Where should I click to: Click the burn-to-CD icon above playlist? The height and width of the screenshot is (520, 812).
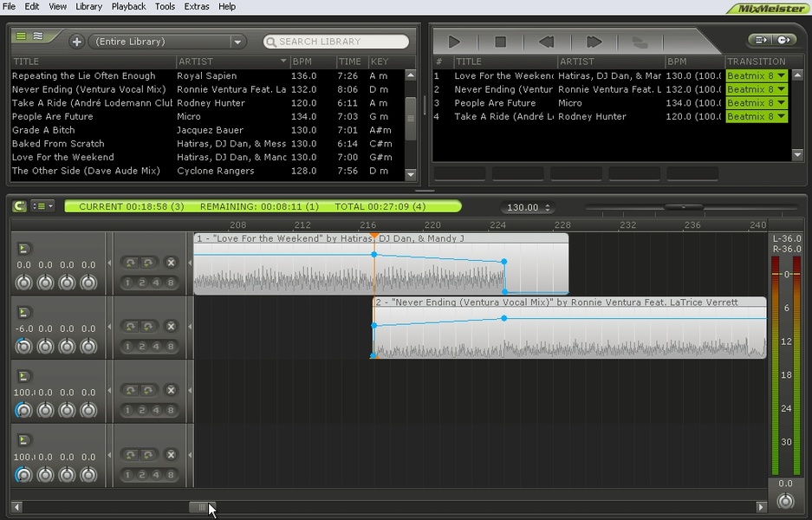point(784,40)
